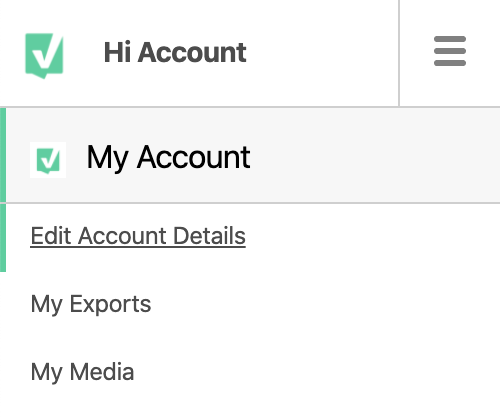
Task: Expand the My Account gray row
Action: coord(253,155)
